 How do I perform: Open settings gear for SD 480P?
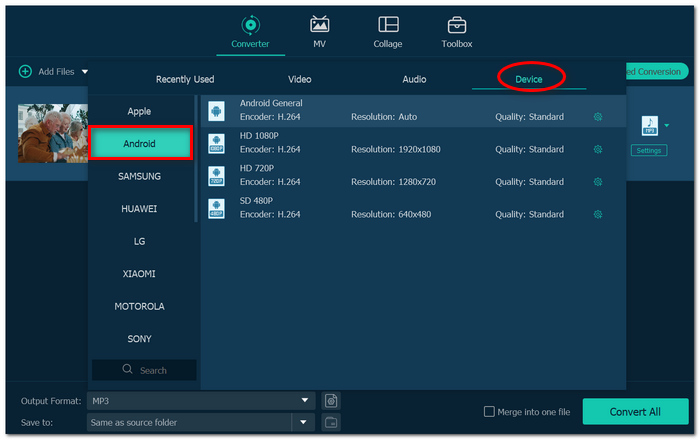(x=598, y=215)
